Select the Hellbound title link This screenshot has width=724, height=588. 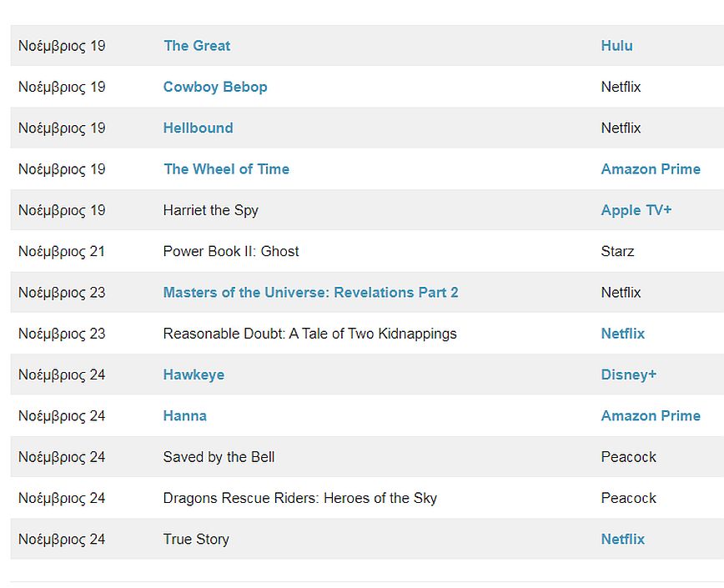click(x=198, y=128)
